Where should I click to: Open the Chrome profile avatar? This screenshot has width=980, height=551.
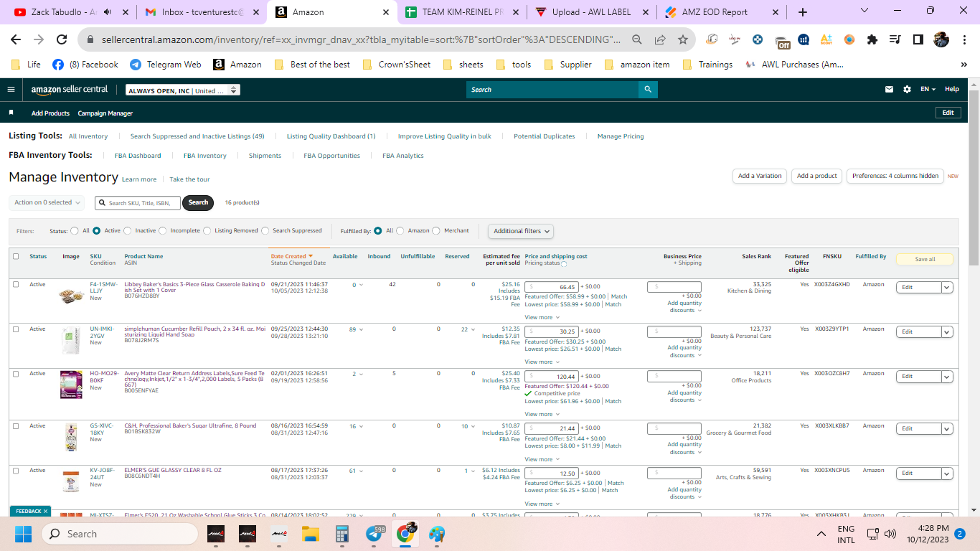pyautogui.click(x=941, y=39)
